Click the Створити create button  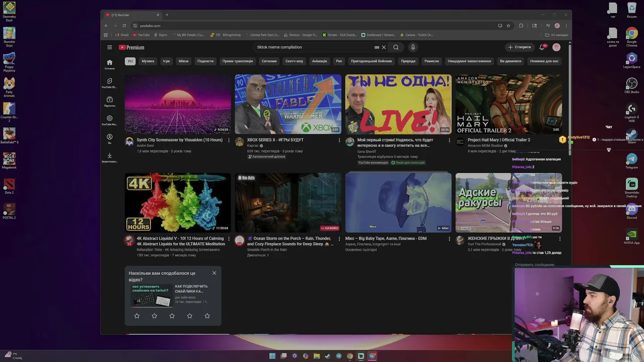coord(520,47)
